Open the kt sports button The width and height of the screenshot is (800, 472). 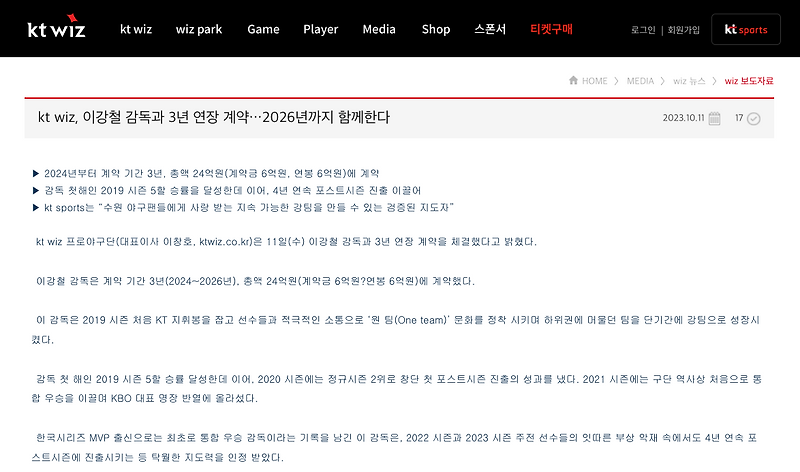click(x=746, y=29)
